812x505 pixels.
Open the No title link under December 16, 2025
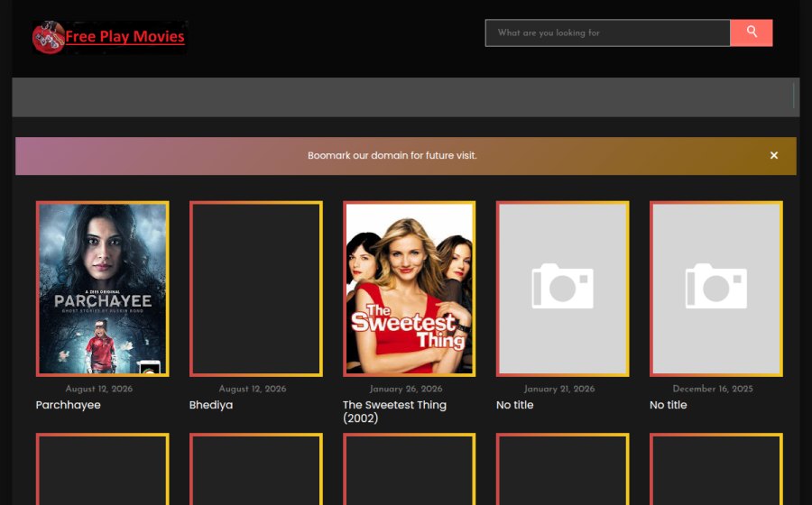coord(668,405)
